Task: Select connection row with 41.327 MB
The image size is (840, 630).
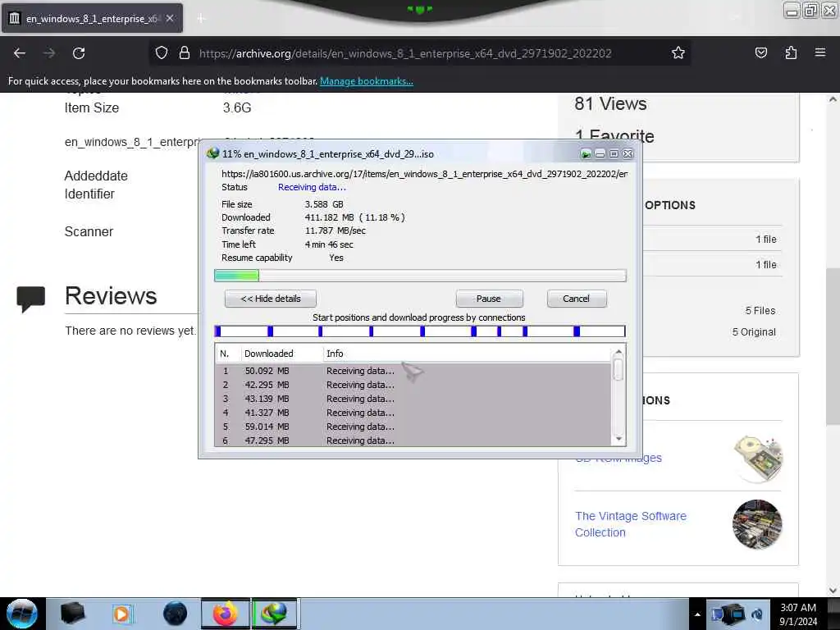Action: tap(413, 413)
